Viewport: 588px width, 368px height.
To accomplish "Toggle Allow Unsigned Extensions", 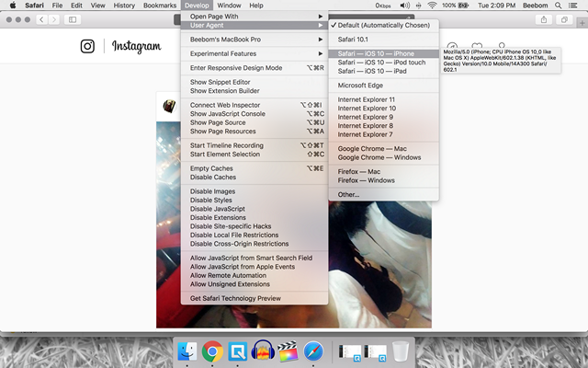I will [x=254, y=284].
